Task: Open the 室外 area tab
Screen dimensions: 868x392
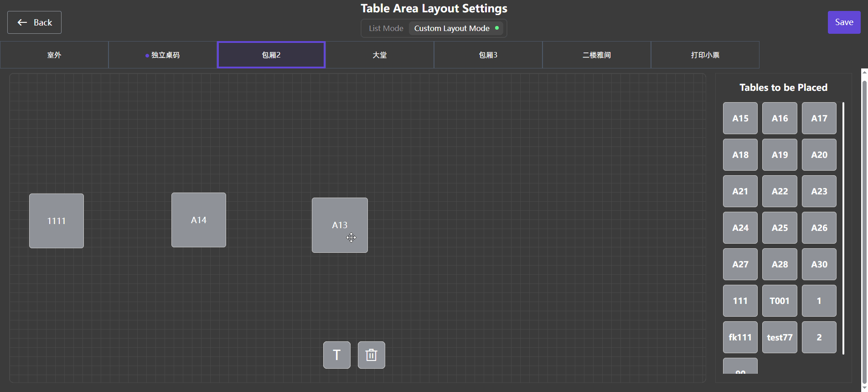Action: pyautogui.click(x=54, y=55)
